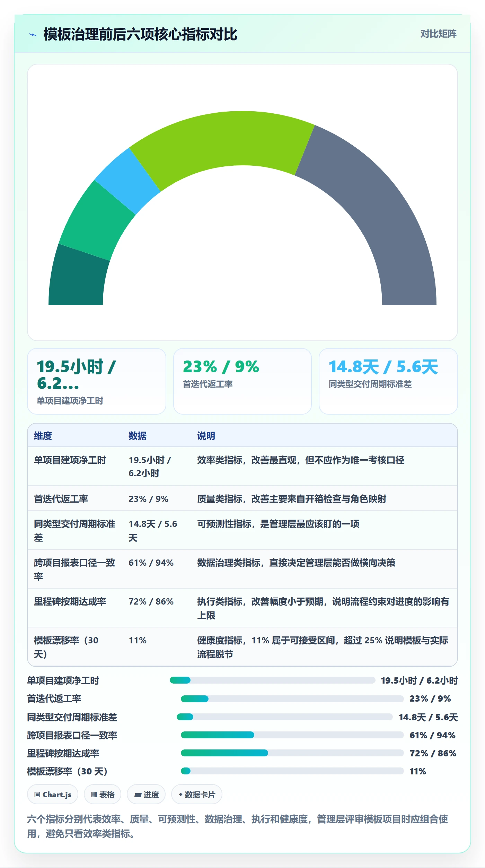Click the "数据卡片" chip
Image resolution: width=485 pixels, height=868 pixels.
coord(197,794)
